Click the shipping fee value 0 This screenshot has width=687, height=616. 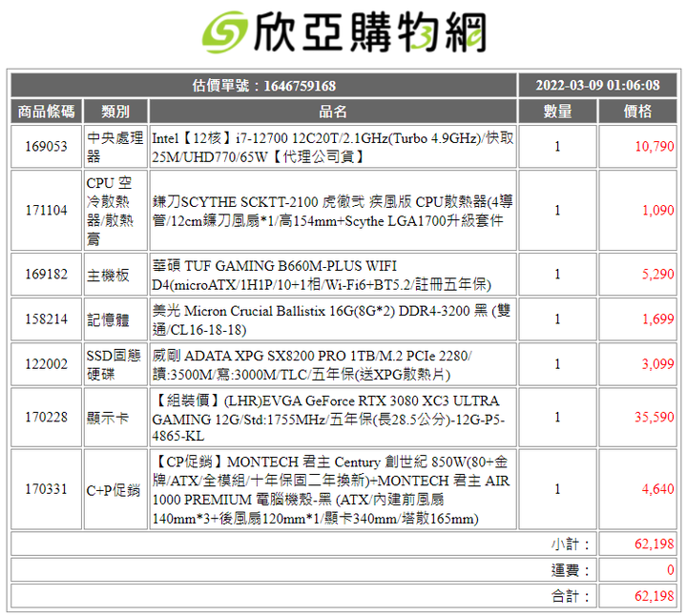[x=671, y=570]
